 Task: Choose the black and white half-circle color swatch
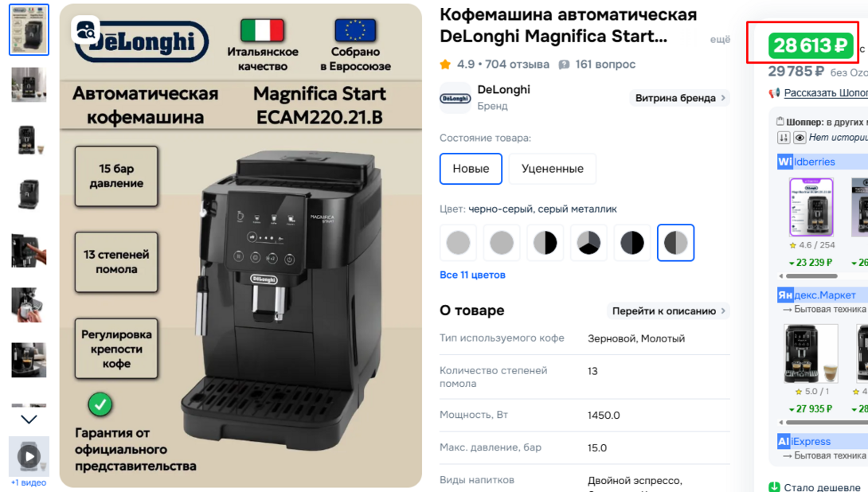(x=545, y=242)
